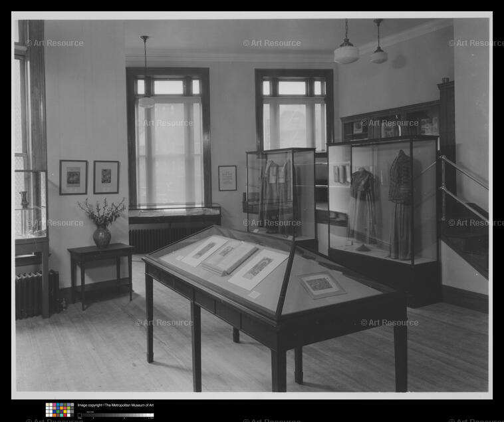This screenshot has width=504, height=422.
Task: Click the "Image copyright © The Metropolitan Museum of Art" text
Action: [x=116, y=405]
